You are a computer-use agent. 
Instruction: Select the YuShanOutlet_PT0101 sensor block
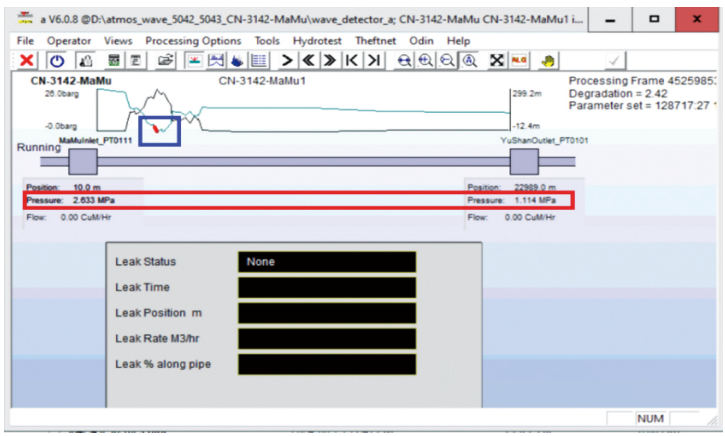[524, 160]
